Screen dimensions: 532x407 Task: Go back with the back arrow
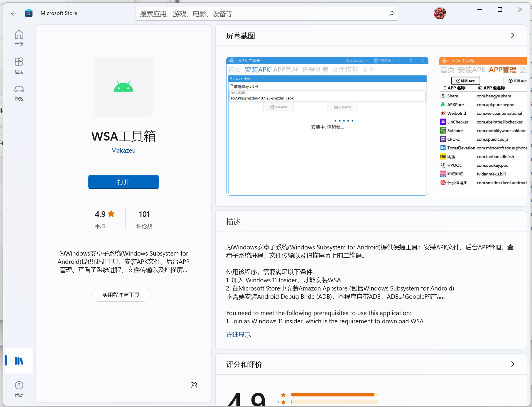coord(13,13)
